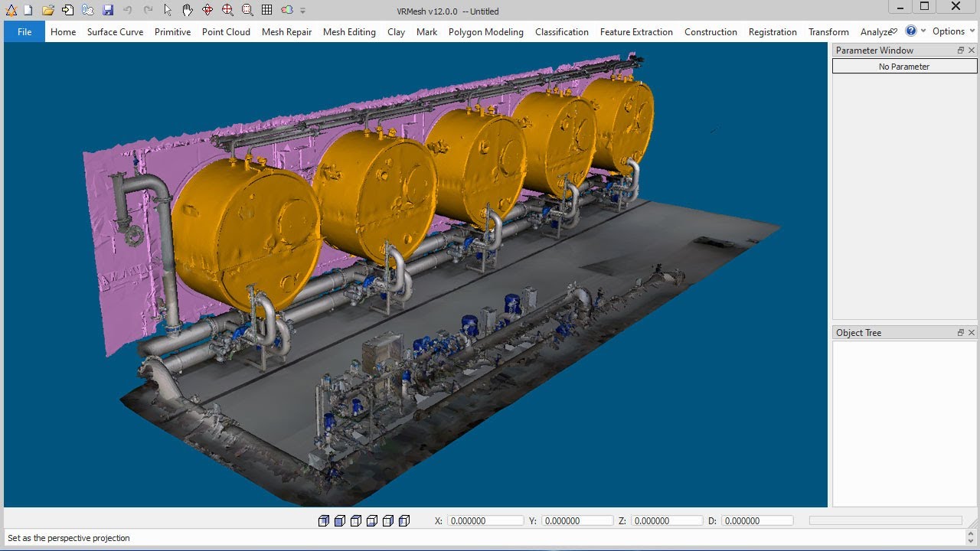Click the 'Set as the perspective projection' status text

69,538
